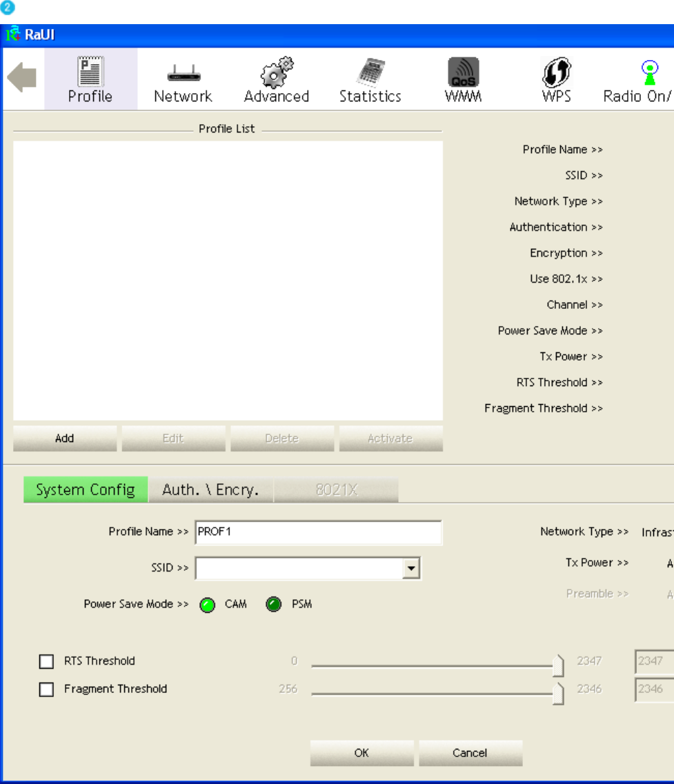Screen dimensions: 674x784
Task: Click the Fragment Threshold value box 2346
Action: (x=655, y=690)
